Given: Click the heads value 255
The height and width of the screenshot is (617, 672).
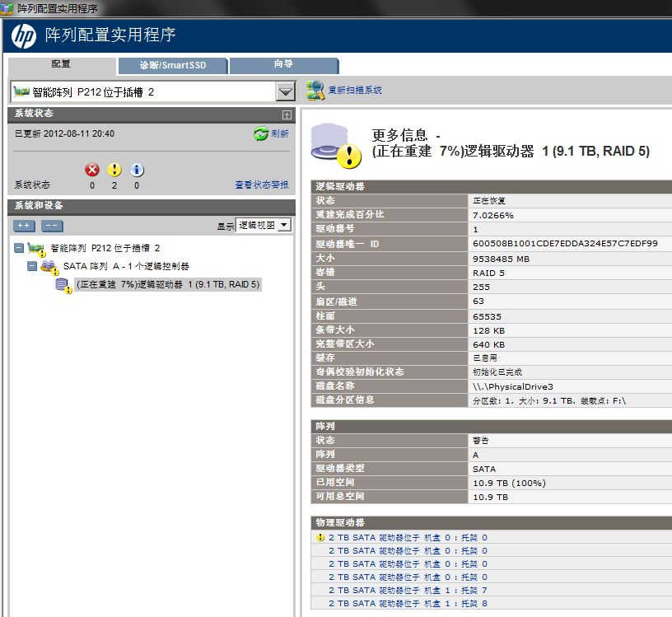Looking at the screenshot, I should click(x=481, y=287).
